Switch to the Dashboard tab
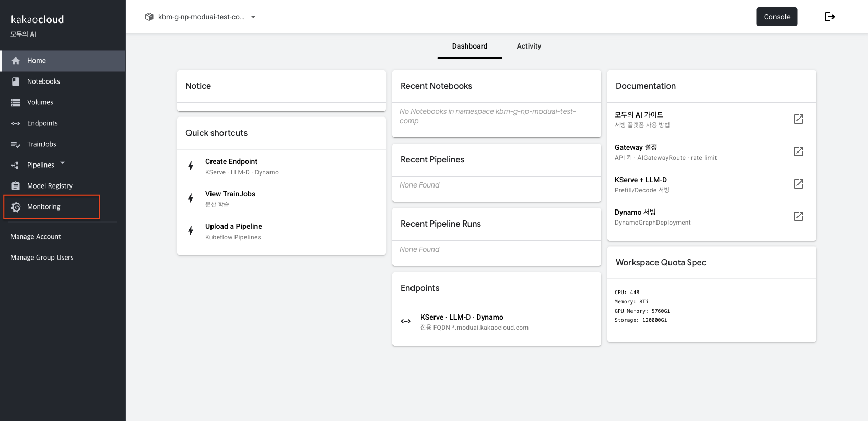The width and height of the screenshot is (868, 421). (x=470, y=46)
